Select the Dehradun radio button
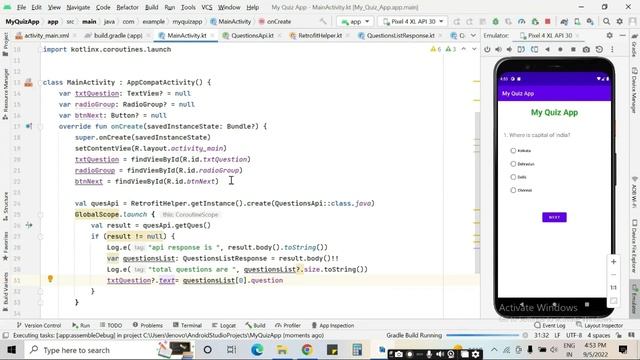 point(513,164)
